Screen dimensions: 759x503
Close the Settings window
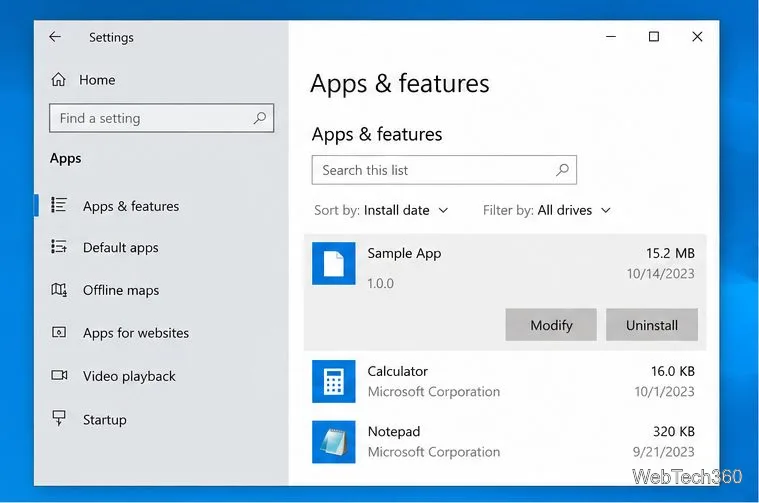697,37
